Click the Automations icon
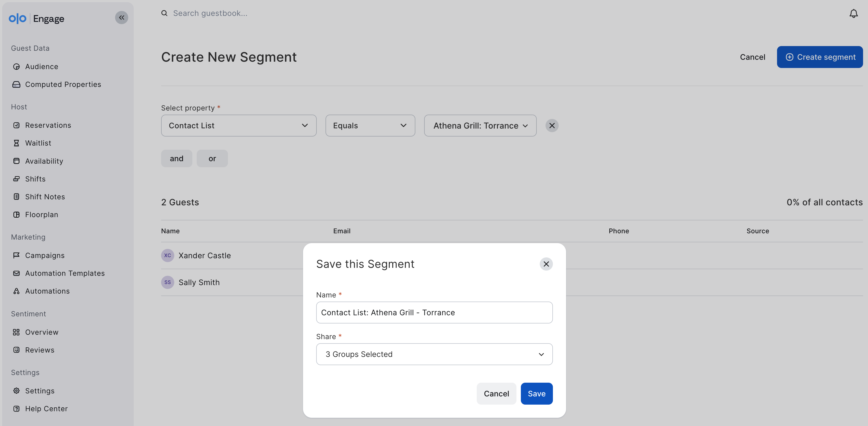Screen dimensions: 868x426 [x=16, y=291]
